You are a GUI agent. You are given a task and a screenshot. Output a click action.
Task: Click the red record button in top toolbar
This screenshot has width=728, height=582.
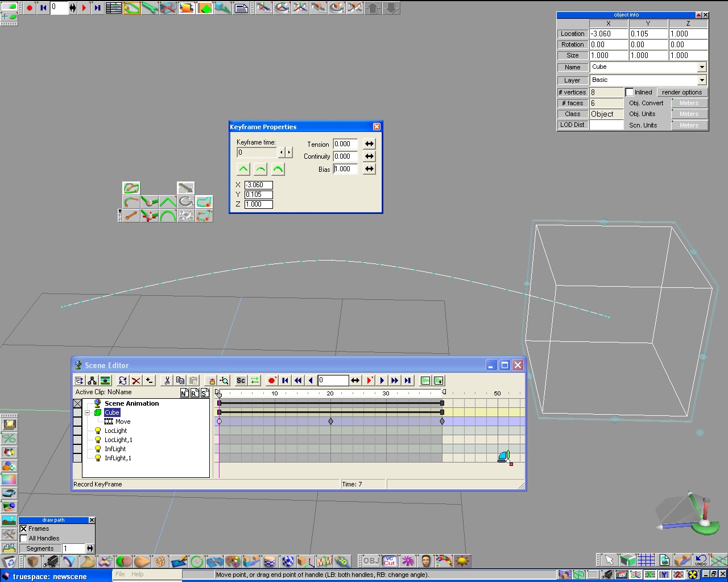tap(30, 8)
